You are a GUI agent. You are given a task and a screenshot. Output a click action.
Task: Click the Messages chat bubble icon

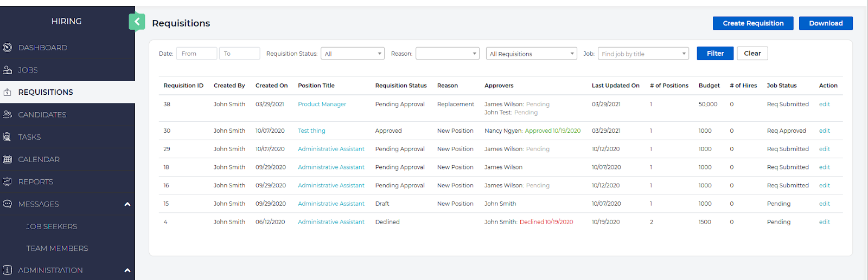pyautogui.click(x=7, y=204)
